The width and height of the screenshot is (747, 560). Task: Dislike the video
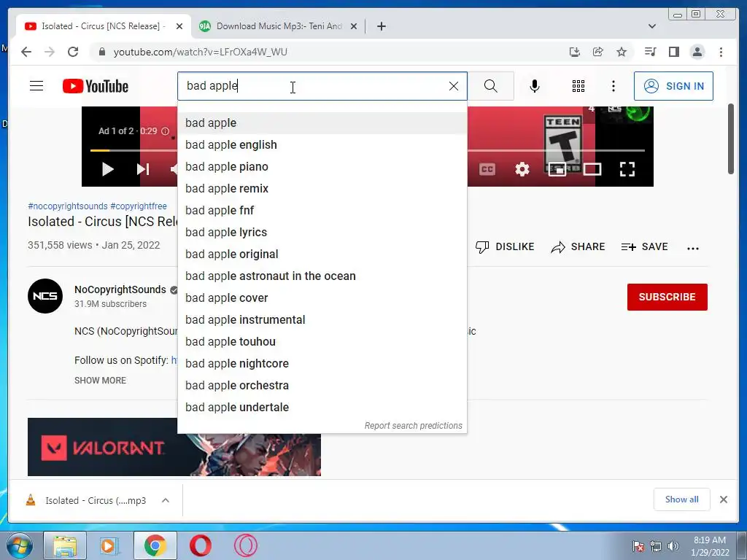click(505, 246)
